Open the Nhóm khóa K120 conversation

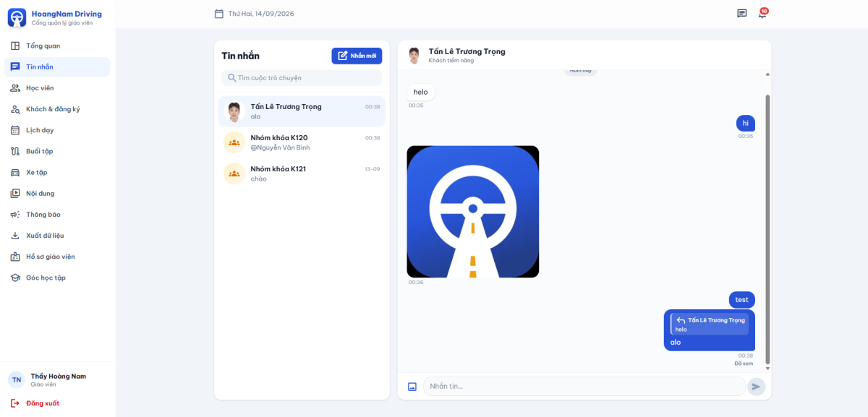coord(302,142)
